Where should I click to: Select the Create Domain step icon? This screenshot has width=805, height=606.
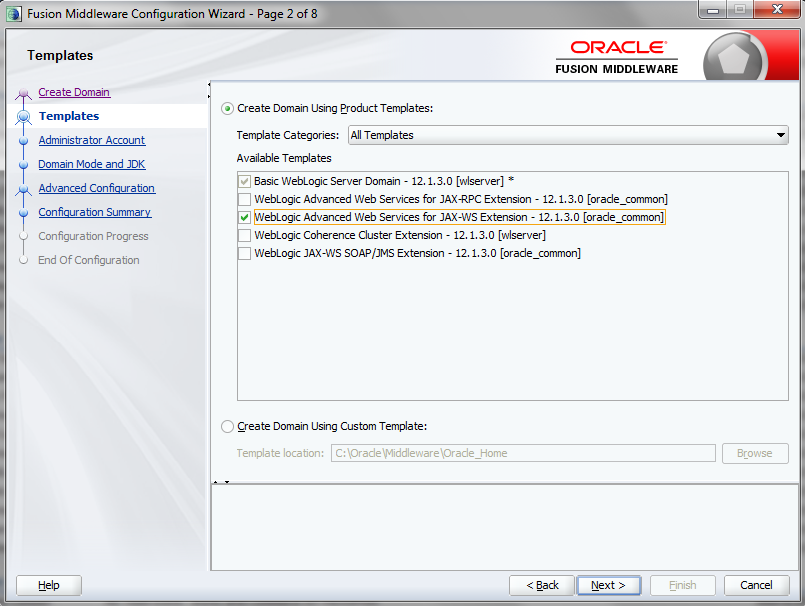[x=22, y=92]
